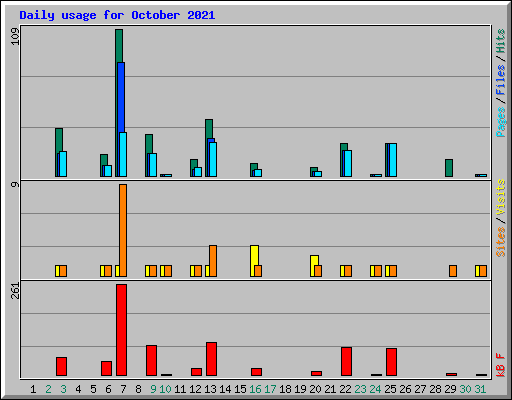Viewport: 512px width, 400px height.
Task: Click green day label "31" on the x-axis
Action: pos(480,389)
